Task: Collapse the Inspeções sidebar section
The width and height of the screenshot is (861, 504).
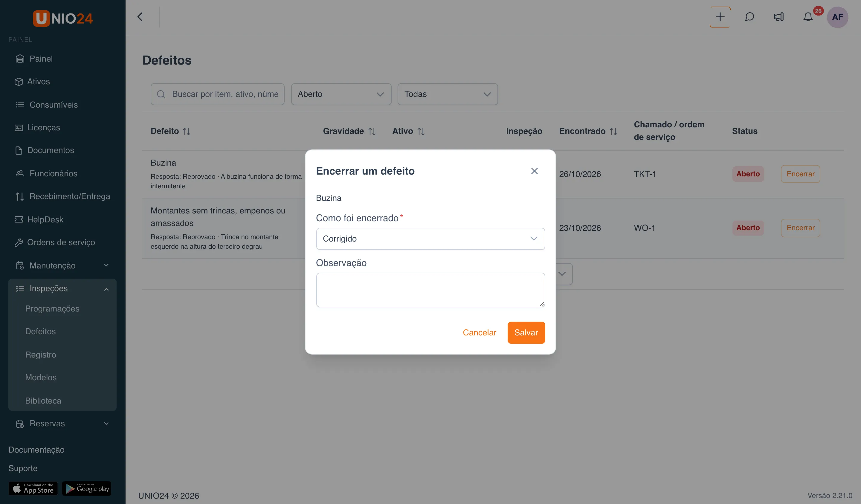Action: [x=62, y=288]
